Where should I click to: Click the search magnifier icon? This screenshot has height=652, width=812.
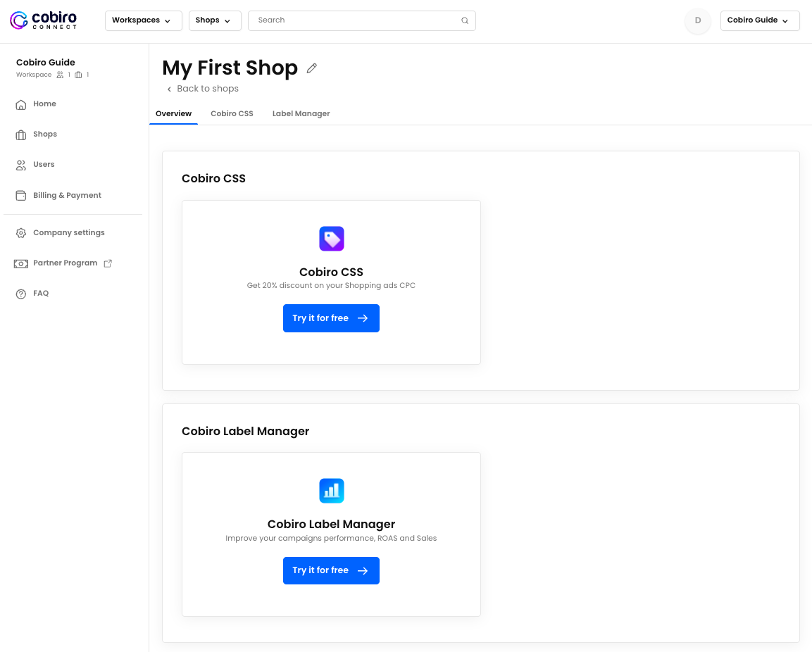(465, 20)
